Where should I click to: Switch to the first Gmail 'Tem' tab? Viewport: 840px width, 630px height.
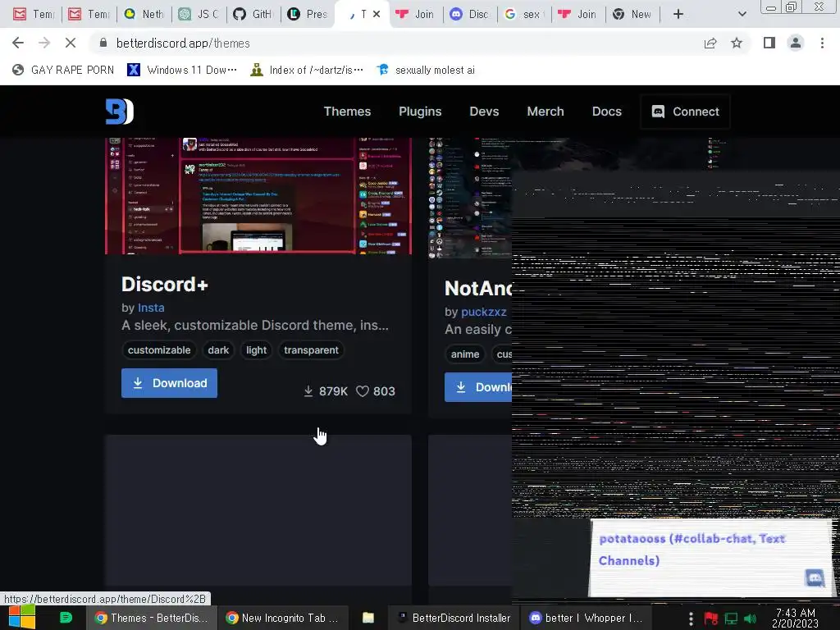[x=33, y=14]
